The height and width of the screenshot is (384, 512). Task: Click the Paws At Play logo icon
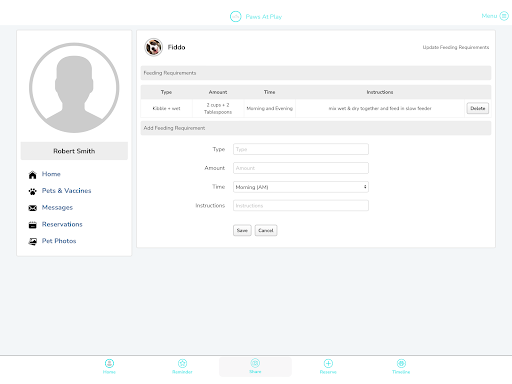[235, 16]
